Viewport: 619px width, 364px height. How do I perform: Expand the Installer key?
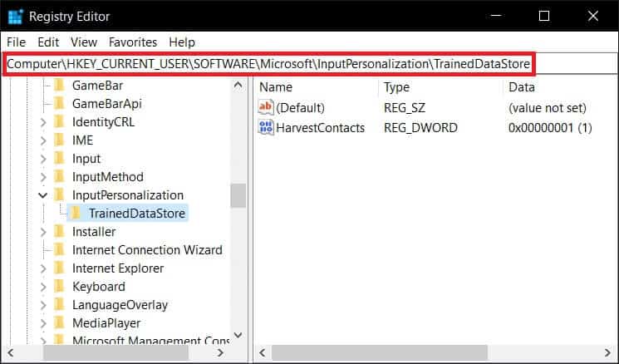tap(43, 232)
